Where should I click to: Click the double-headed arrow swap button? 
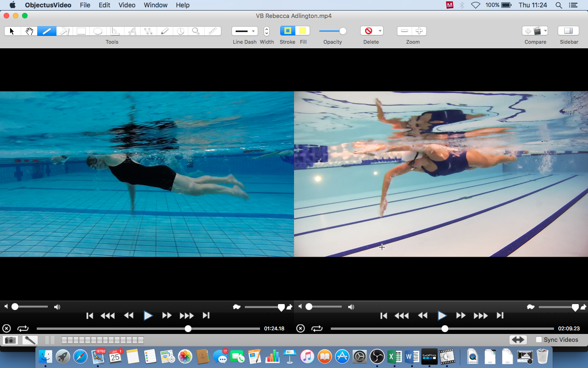coord(518,340)
